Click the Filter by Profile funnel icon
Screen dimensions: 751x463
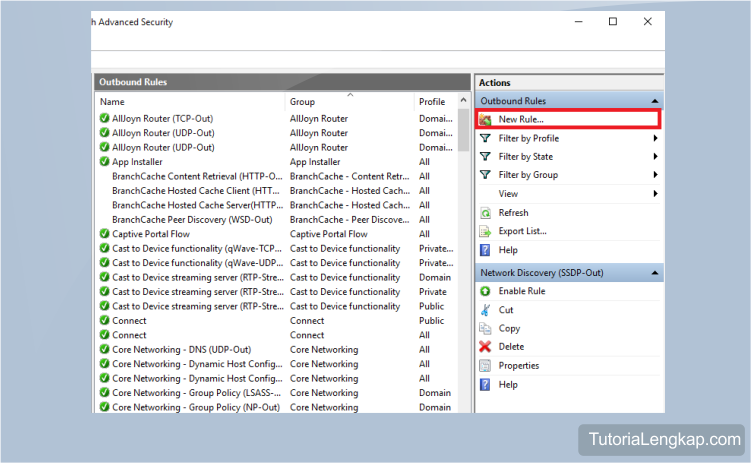[x=485, y=138]
